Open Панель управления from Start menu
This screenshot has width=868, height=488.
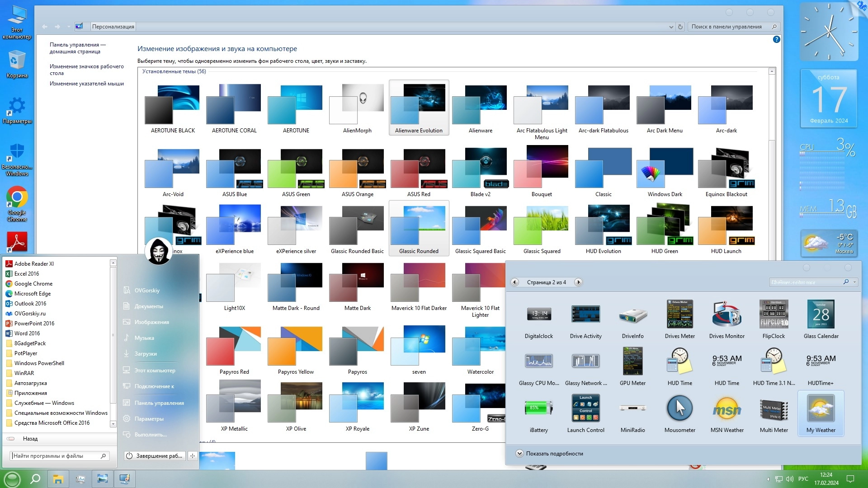tap(159, 403)
